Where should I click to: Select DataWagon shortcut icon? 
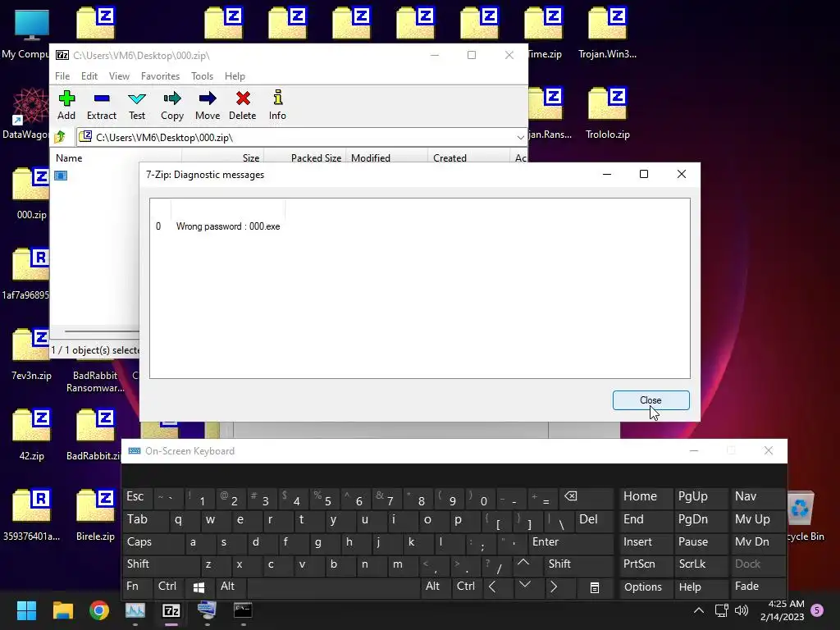point(25,113)
